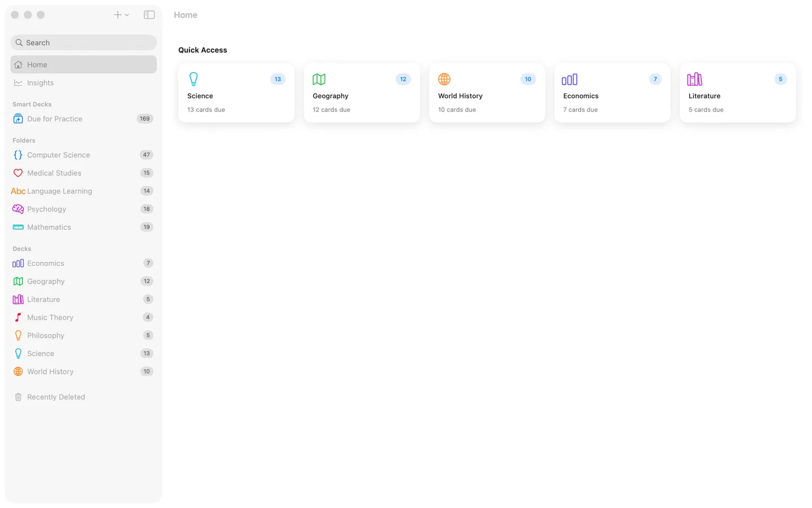This screenshot has width=812, height=508.
Task: Click the 4 badge beside Music Theory
Action: coord(148,317)
